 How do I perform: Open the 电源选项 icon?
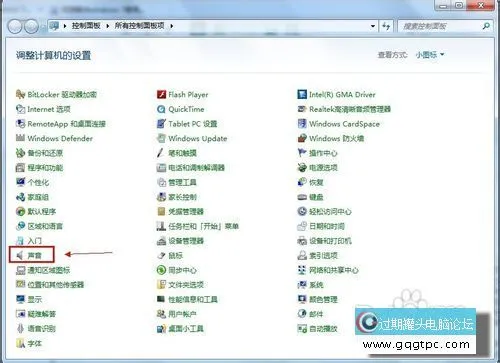click(302, 167)
